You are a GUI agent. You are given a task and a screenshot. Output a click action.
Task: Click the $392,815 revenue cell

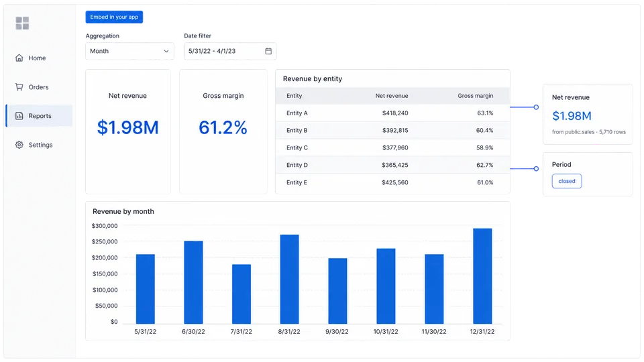(x=395, y=130)
